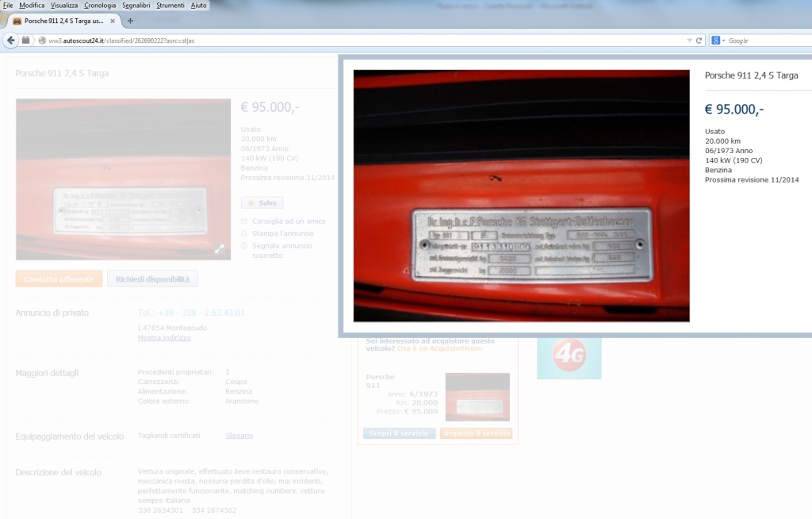Click the Prossima revisione 11/2014 text in overlay
812x519 pixels.
click(752, 180)
